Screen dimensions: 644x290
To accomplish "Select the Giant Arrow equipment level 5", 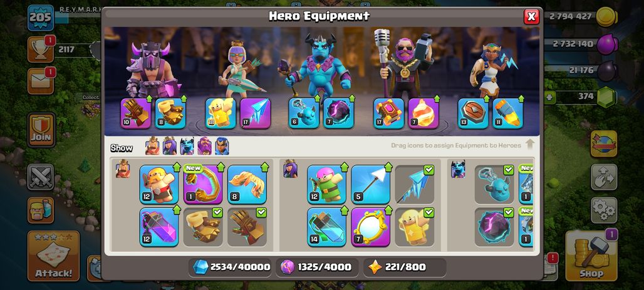I will 370,184.
